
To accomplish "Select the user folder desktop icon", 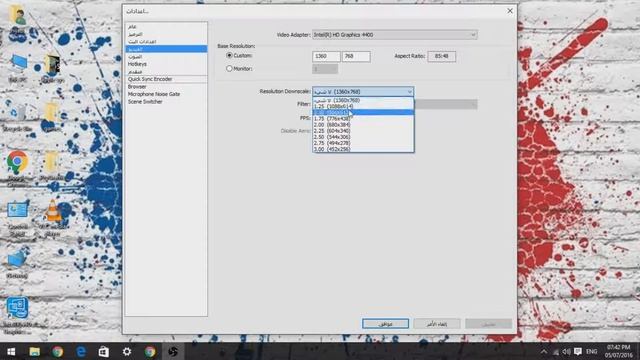I will (x=18, y=22).
